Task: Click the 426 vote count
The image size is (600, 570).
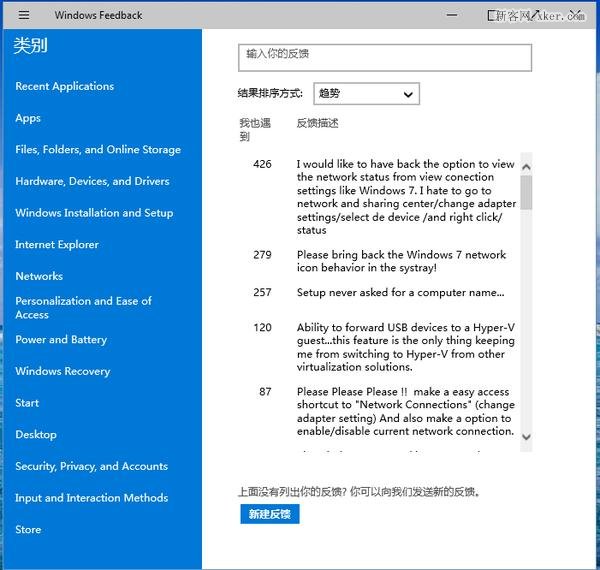Action: (x=262, y=164)
